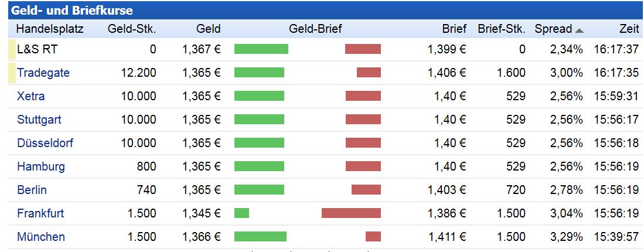Sort by the Geld-Stk. column header
This screenshot has height=252, width=644.
click(132, 29)
